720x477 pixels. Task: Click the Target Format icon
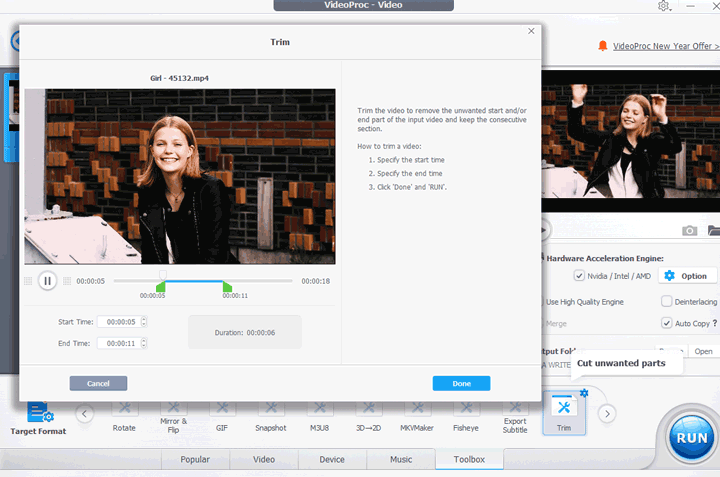39,413
